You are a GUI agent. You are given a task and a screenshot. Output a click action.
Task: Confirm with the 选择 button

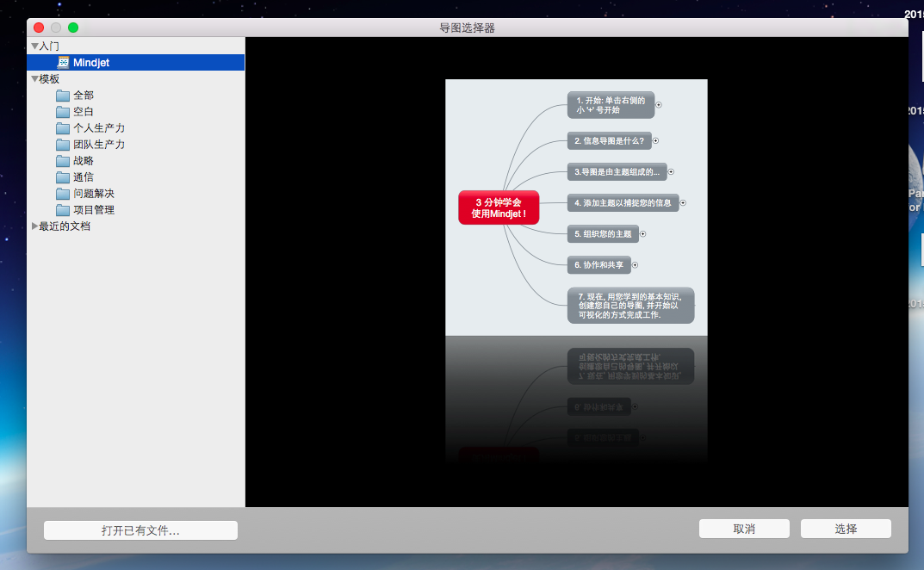[x=846, y=529]
